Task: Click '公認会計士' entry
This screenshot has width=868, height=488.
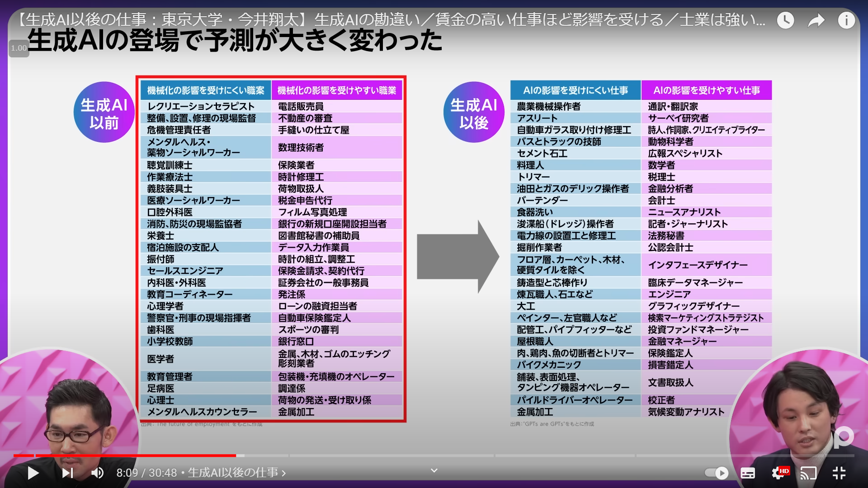Action: (x=670, y=247)
